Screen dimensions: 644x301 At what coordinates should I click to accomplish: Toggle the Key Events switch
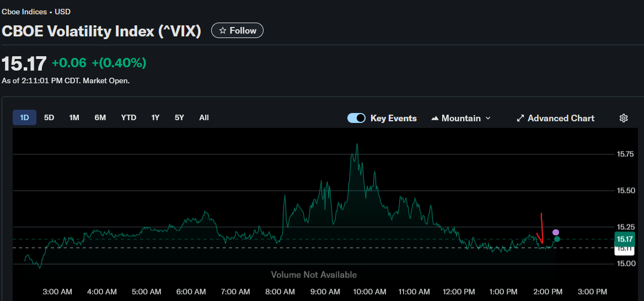[356, 119]
